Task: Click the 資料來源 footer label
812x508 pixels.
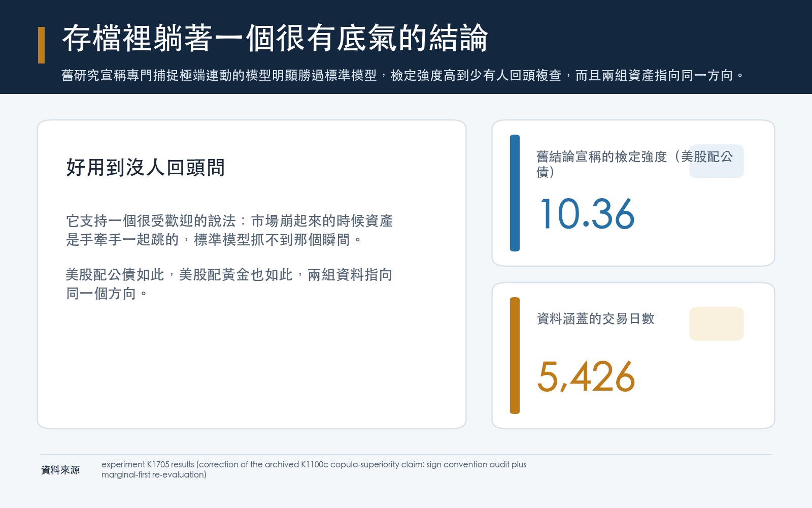Action: click(x=60, y=470)
